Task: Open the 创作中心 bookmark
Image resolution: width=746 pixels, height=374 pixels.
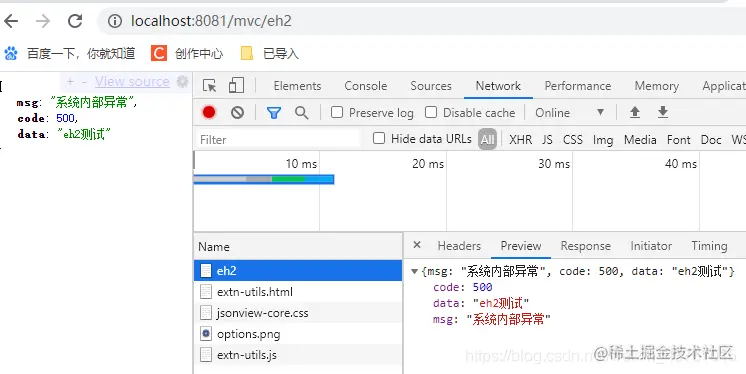Action: (x=187, y=53)
